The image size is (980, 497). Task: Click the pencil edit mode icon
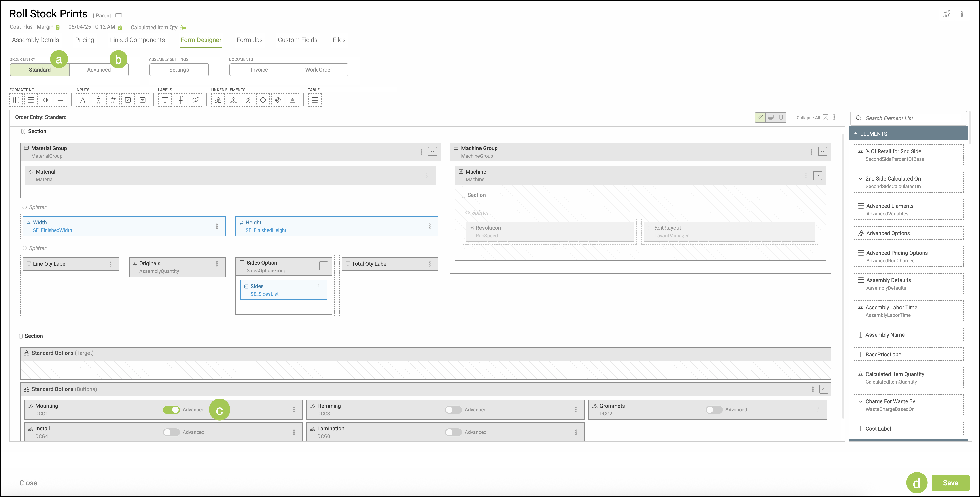pyautogui.click(x=760, y=117)
